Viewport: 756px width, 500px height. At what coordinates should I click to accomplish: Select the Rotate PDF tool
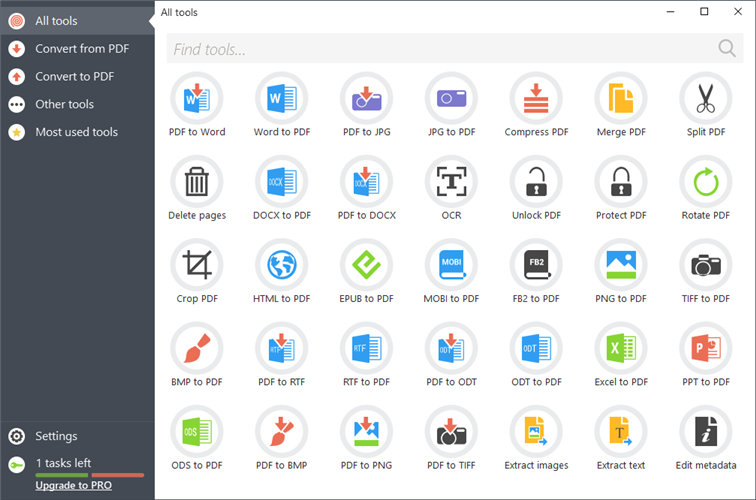(x=706, y=181)
